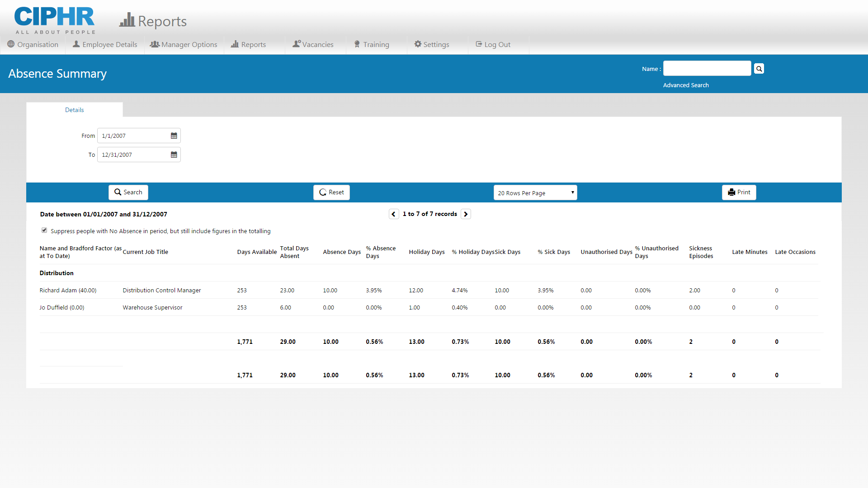The height and width of the screenshot is (488, 868).
Task: Click the Distribution group heading
Action: [x=57, y=273]
